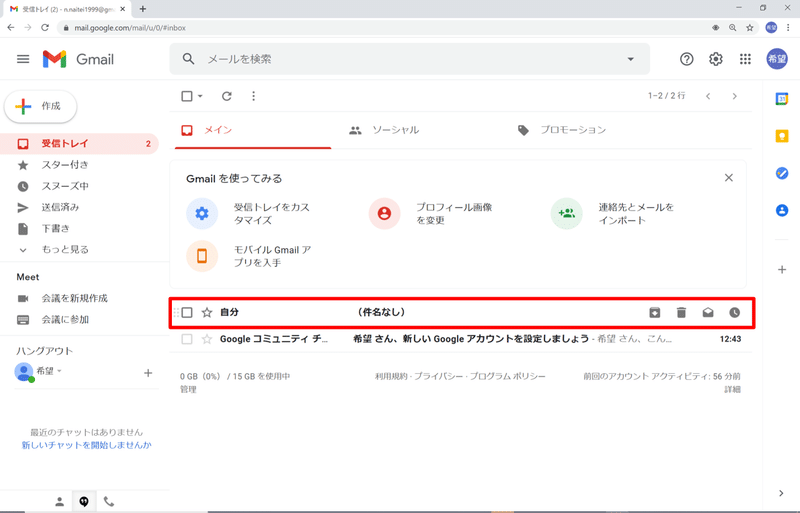Open 受信トレイ folder
Screen dimensions: 800x513
79,144
